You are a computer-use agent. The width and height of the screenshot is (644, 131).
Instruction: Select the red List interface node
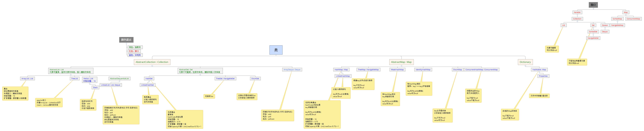coord(563,25)
